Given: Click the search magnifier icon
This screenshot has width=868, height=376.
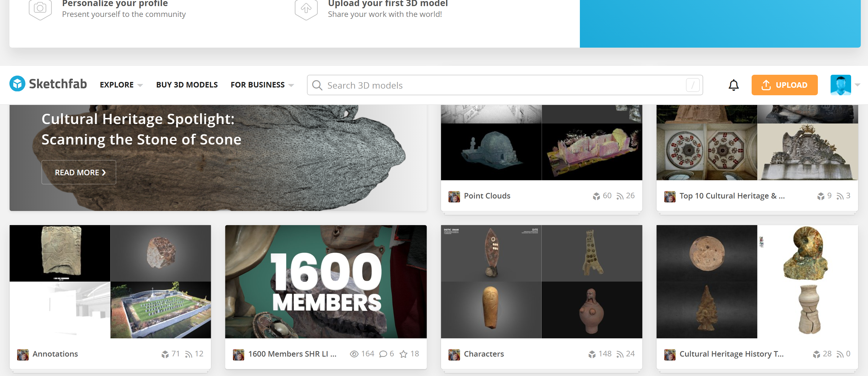Looking at the screenshot, I should tap(317, 85).
